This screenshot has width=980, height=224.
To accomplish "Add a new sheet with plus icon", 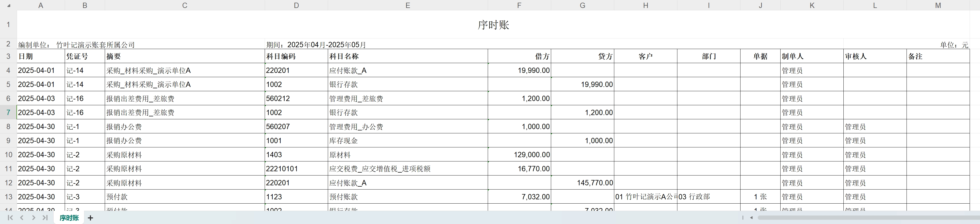I will pyautogui.click(x=90, y=218).
